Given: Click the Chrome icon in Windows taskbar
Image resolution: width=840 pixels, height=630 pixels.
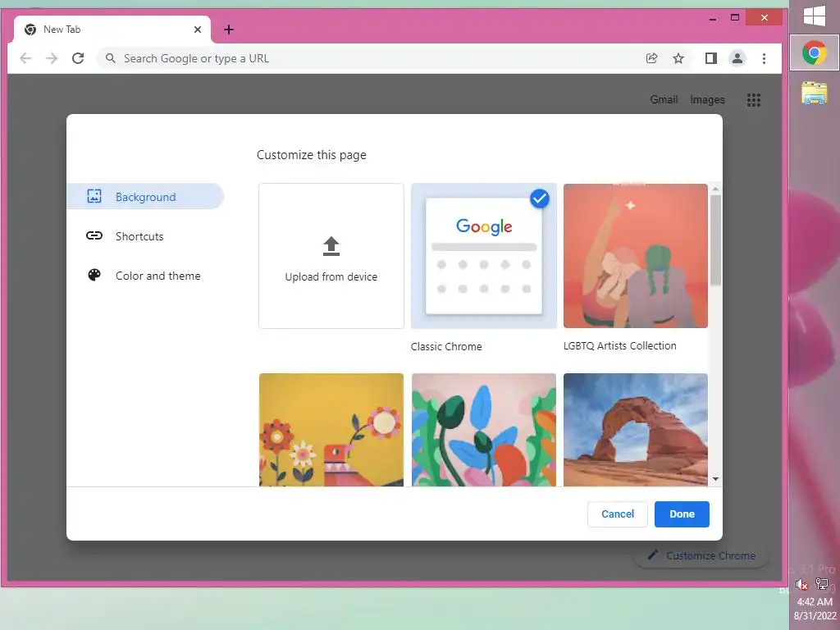Looking at the screenshot, I should (815, 53).
